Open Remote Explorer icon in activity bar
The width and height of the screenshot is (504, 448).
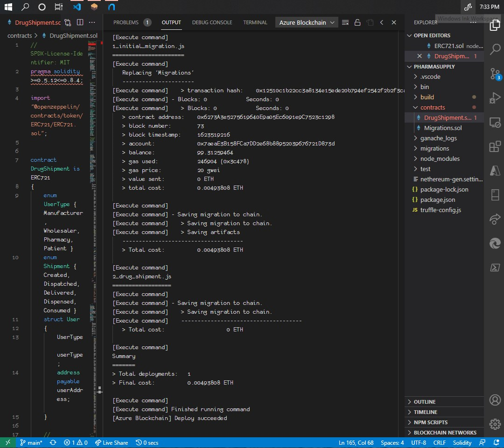coord(494,123)
